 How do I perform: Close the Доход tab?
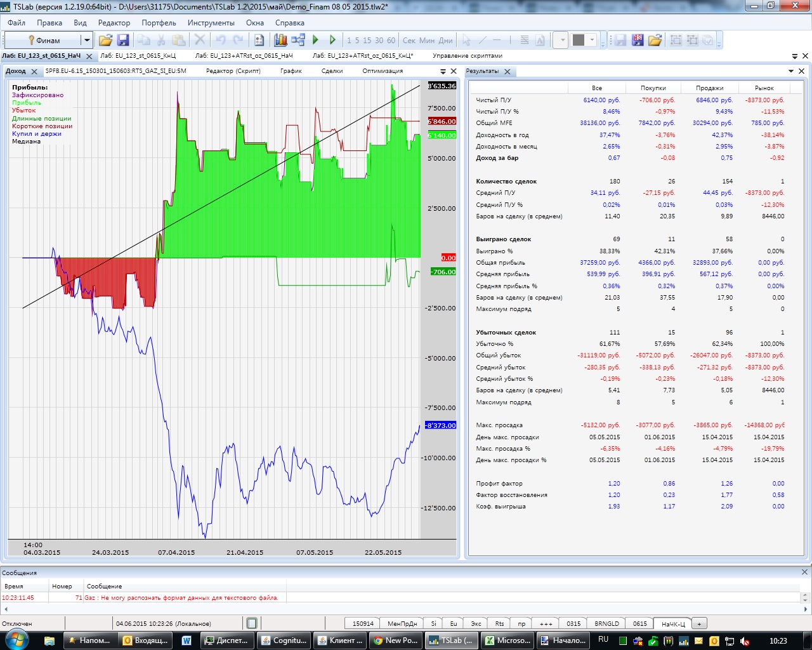pos(34,72)
